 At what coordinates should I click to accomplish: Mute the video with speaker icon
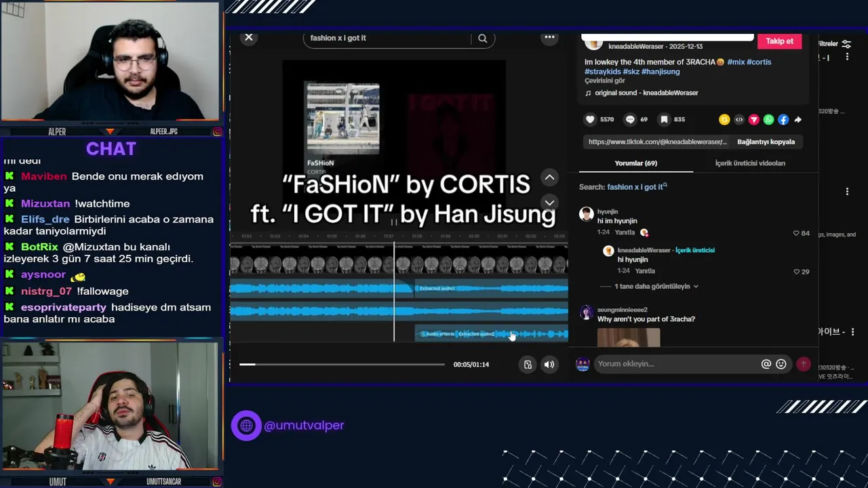(549, 365)
